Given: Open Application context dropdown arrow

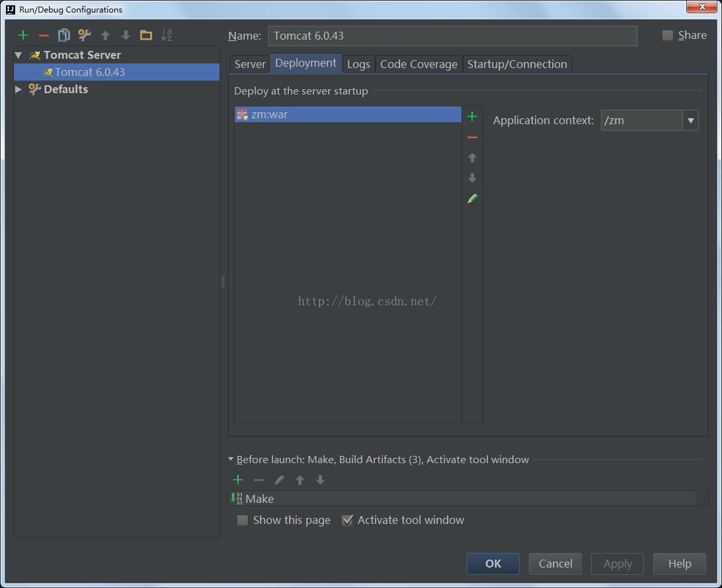Looking at the screenshot, I should 690,120.
